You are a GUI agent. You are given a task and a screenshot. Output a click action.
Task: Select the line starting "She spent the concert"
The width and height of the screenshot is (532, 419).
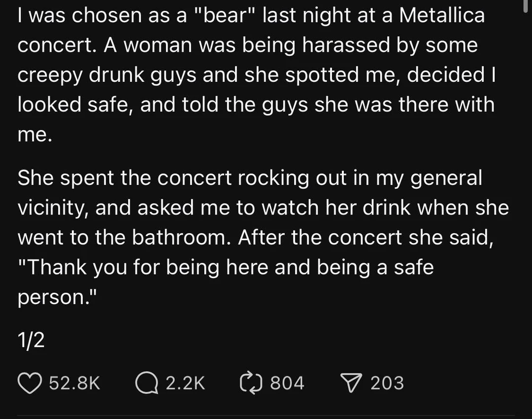[250, 178]
